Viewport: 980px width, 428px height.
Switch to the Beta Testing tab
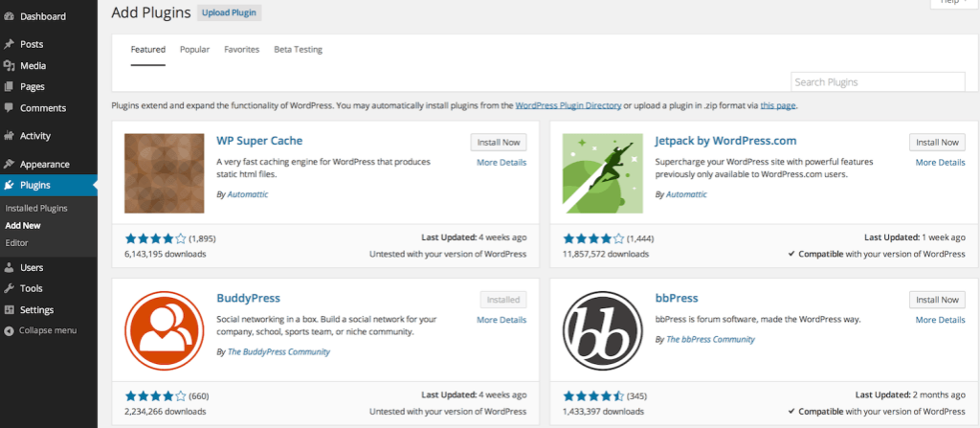299,50
